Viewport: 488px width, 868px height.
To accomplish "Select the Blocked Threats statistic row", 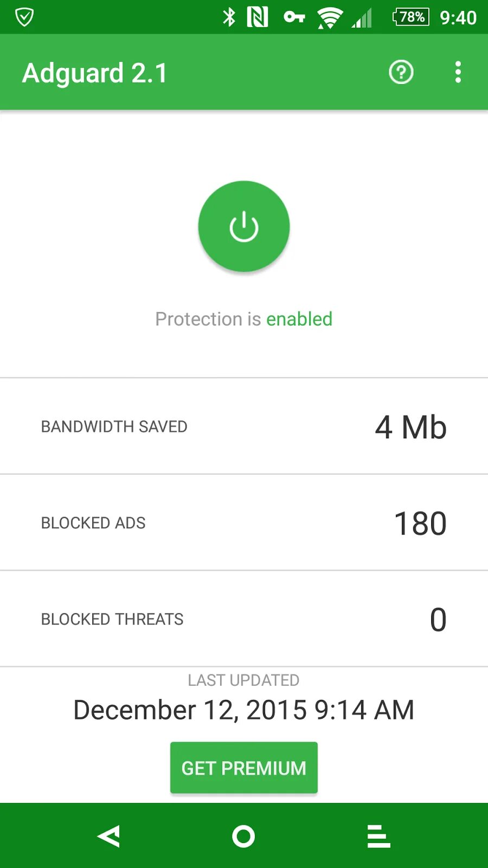I will point(244,619).
